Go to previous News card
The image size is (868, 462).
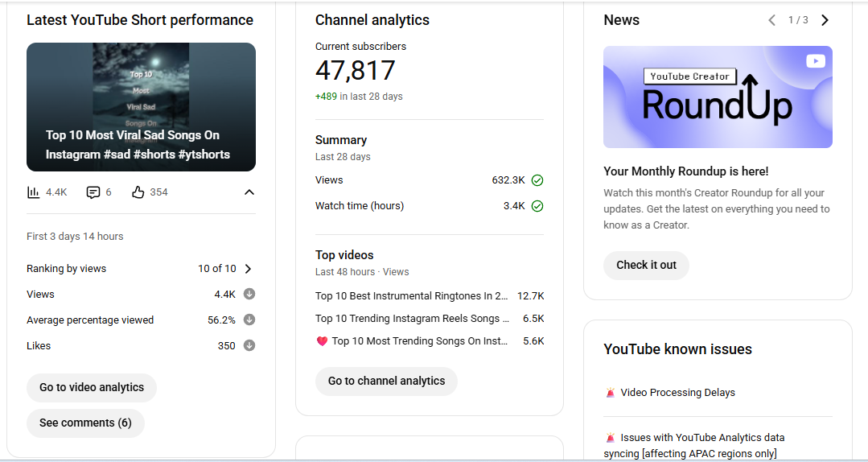[771, 20]
